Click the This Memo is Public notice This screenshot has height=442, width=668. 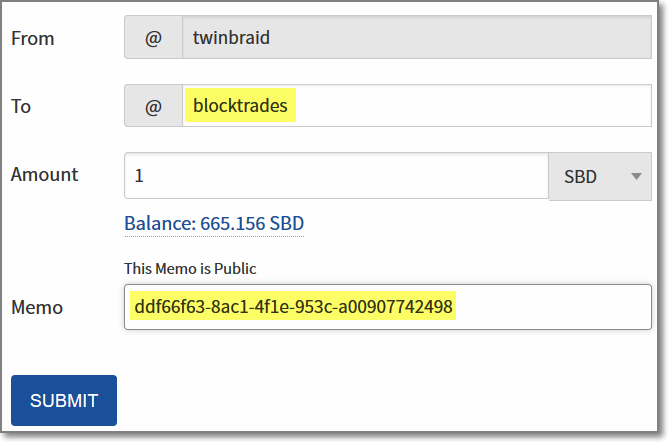pyautogui.click(x=190, y=268)
